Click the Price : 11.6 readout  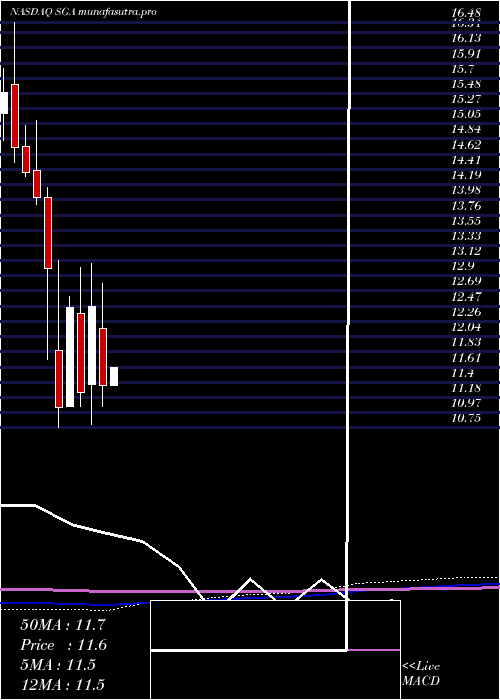63,645
